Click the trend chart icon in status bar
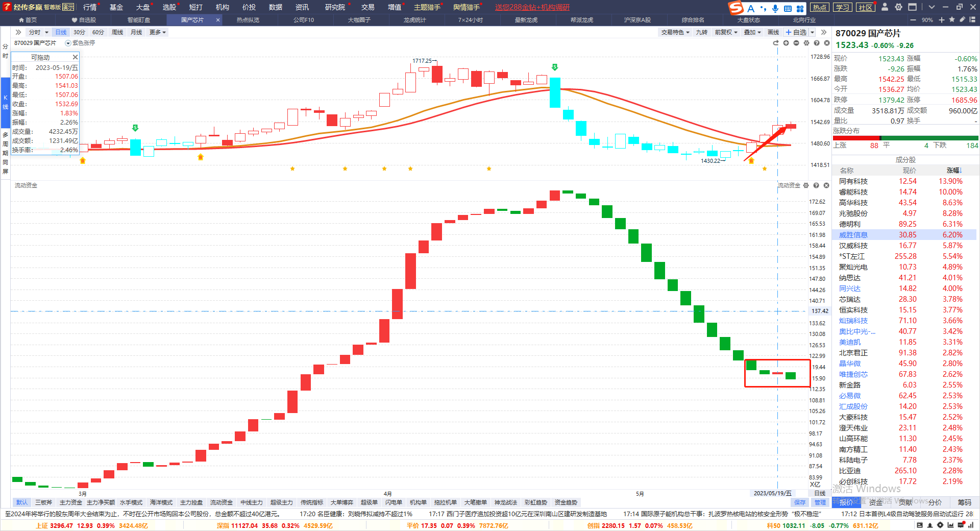The height and width of the screenshot is (531, 980). [x=950, y=525]
